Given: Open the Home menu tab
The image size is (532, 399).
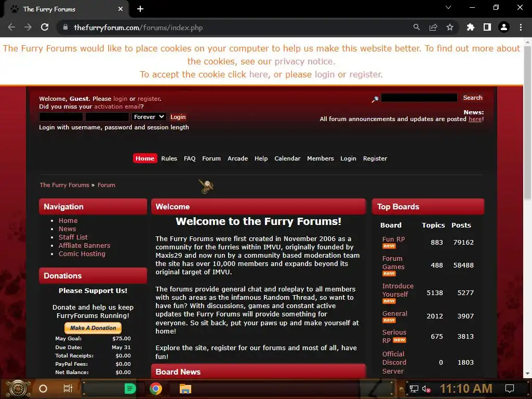Looking at the screenshot, I should click(145, 158).
